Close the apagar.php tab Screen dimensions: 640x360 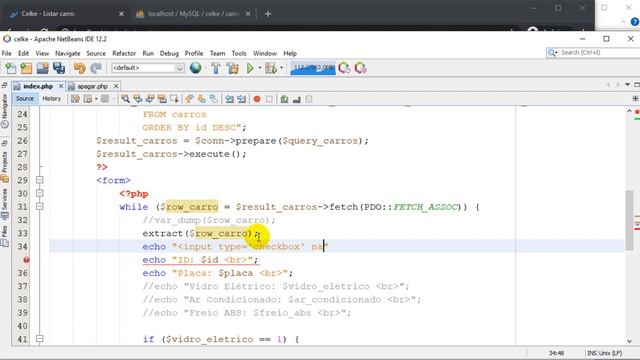pos(116,86)
